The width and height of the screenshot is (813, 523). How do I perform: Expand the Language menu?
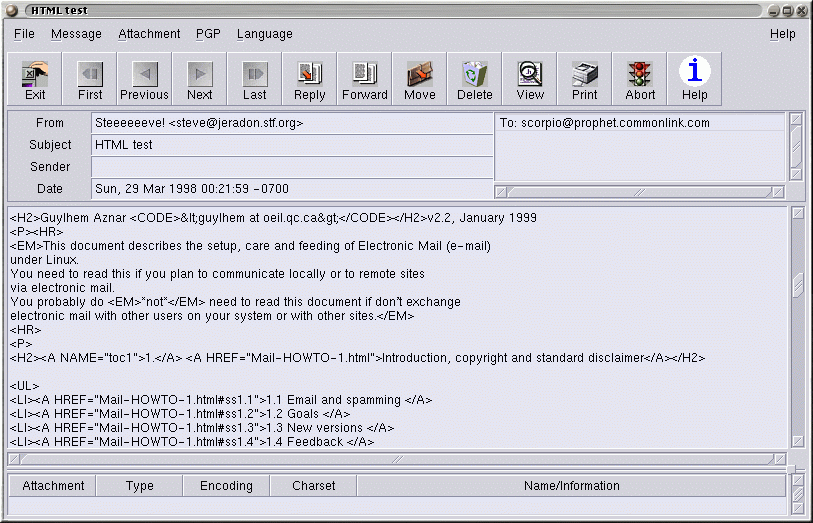[264, 34]
